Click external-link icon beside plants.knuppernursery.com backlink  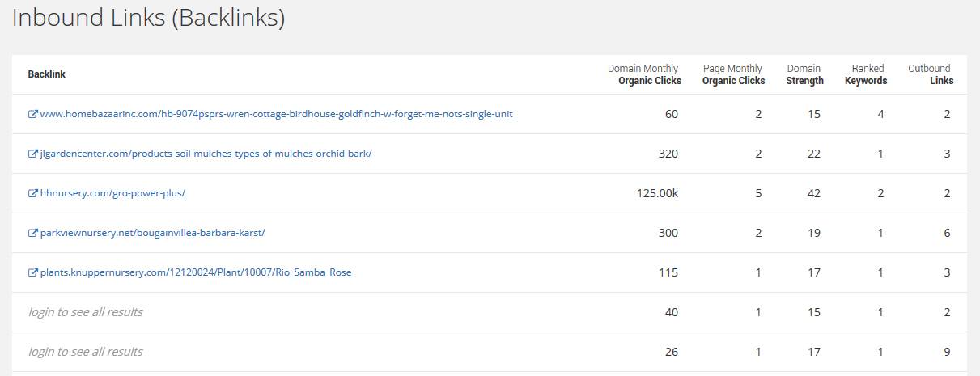pos(32,272)
